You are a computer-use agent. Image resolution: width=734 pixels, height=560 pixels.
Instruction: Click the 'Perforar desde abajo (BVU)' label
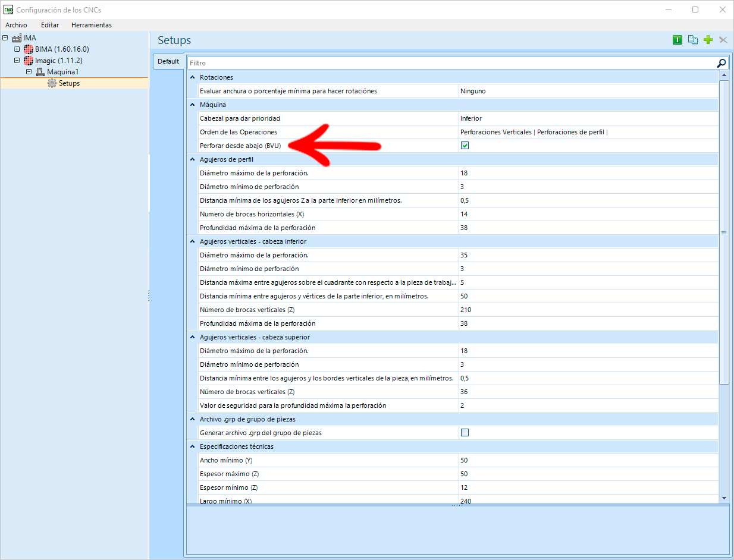pyautogui.click(x=240, y=146)
